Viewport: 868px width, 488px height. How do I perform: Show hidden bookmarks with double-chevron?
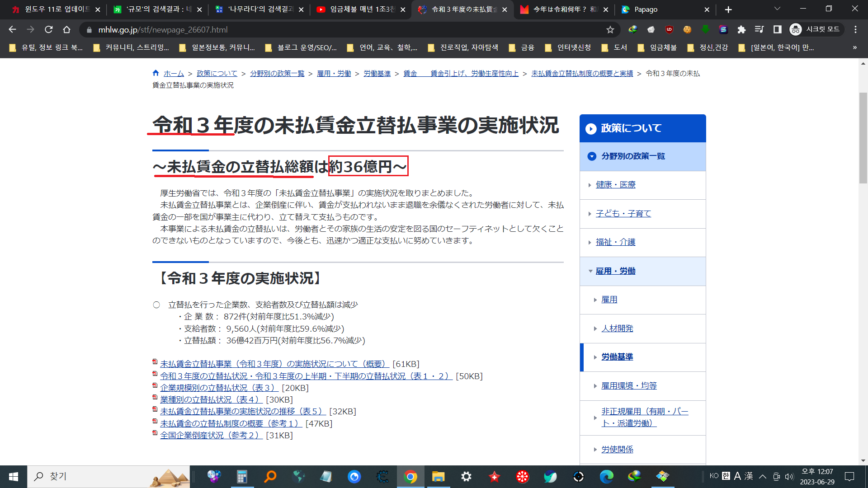[x=854, y=47]
